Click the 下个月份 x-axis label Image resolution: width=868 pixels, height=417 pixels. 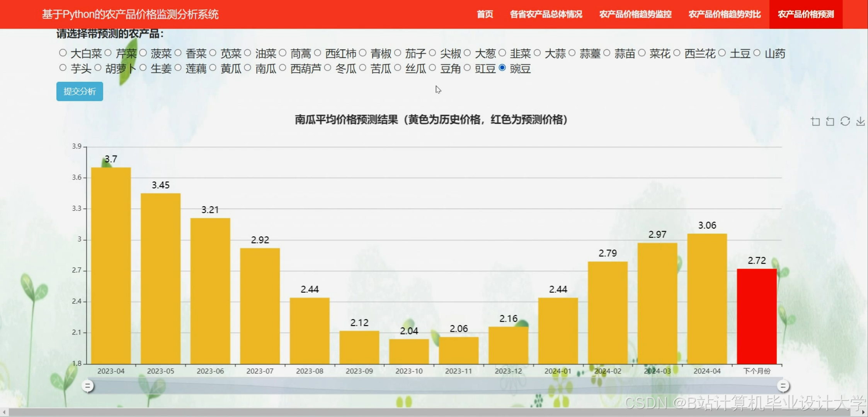point(757,371)
